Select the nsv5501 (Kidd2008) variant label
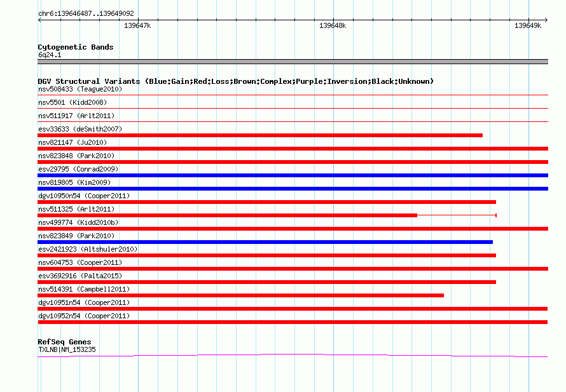The width and height of the screenshot is (566, 392). coord(72,102)
